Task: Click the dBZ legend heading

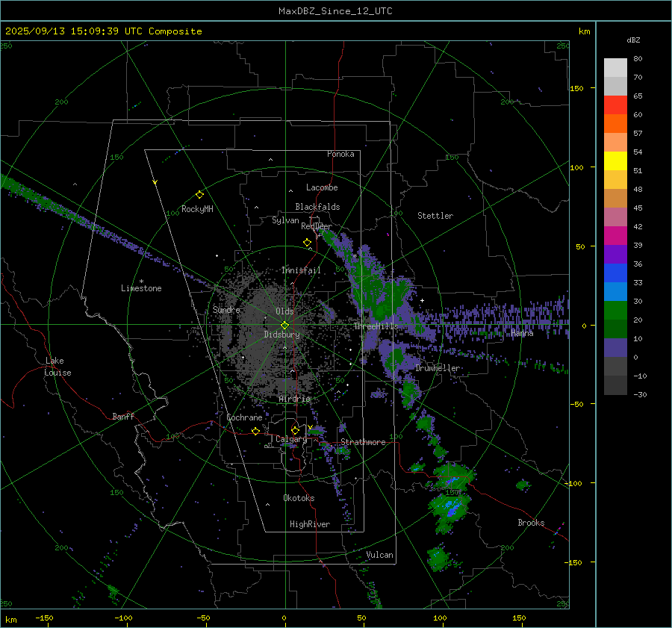Action: tap(633, 40)
